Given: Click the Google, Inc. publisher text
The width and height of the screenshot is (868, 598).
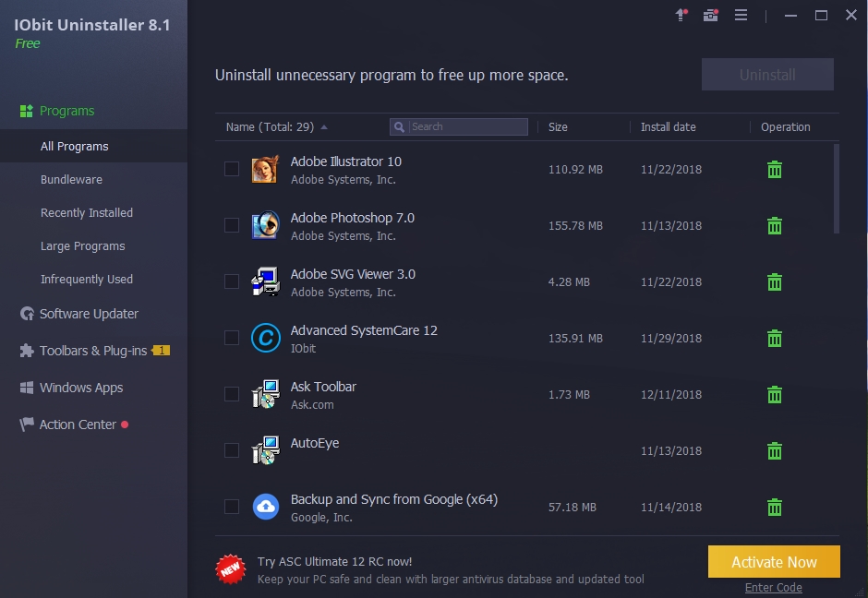Looking at the screenshot, I should [x=321, y=517].
